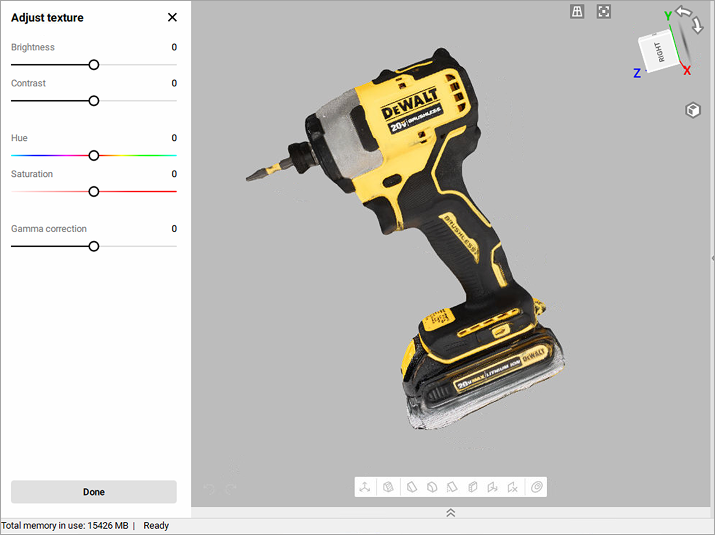Expand the bottom panel with double chevron
Screen dimensions: 715x535
tap(451, 512)
